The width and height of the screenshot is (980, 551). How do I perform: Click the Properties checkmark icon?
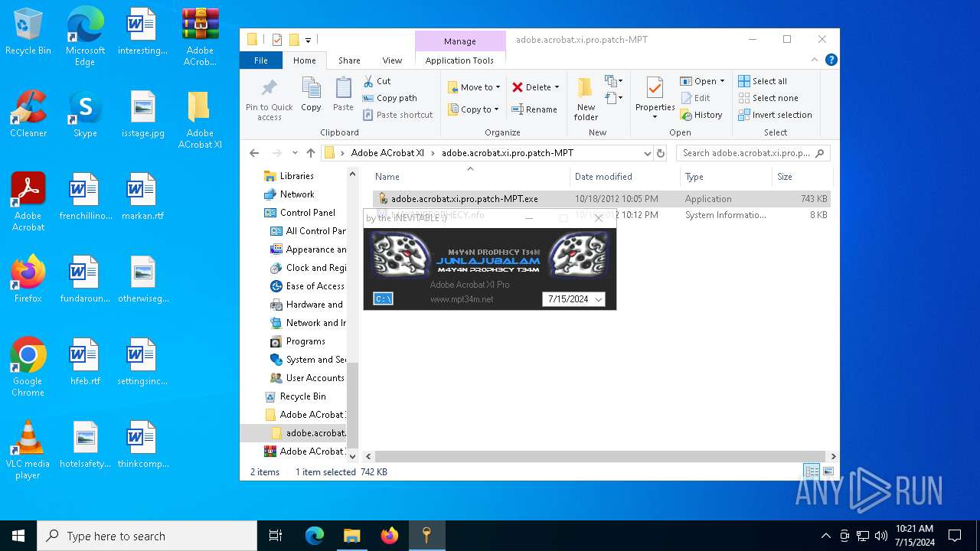pos(655,88)
